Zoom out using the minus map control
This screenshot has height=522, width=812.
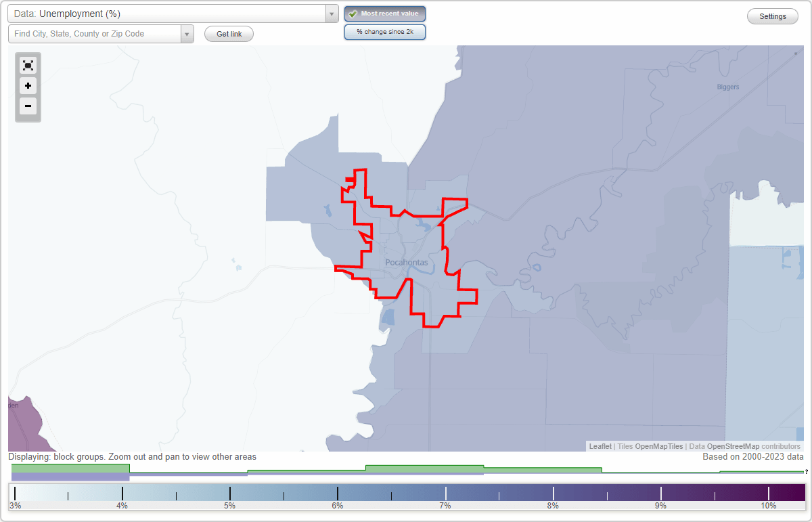click(x=28, y=106)
